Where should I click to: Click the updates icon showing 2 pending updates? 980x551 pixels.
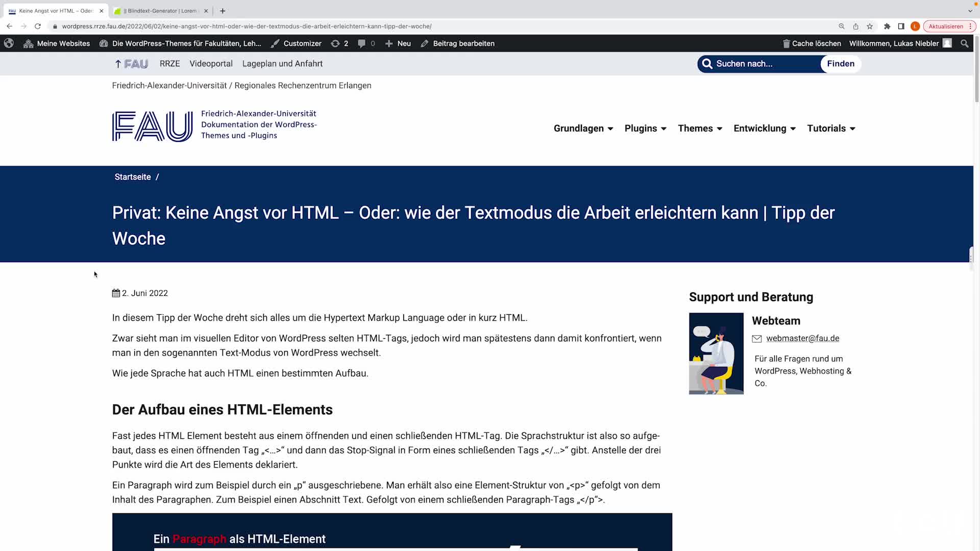(x=336, y=43)
